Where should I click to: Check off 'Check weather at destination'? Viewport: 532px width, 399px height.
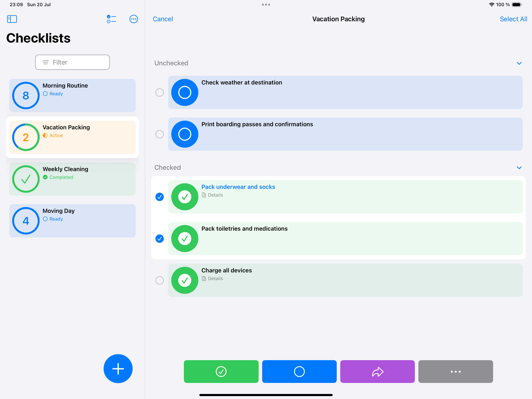[x=184, y=92]
